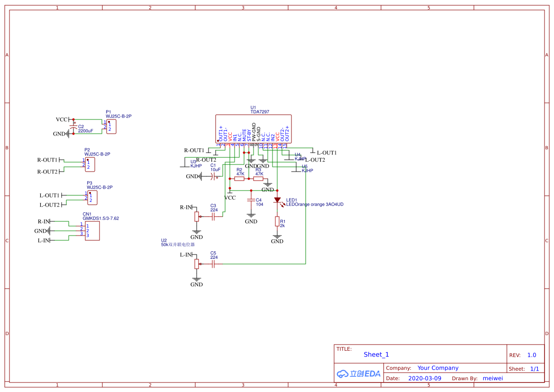The width and height of the screenshot is (554, 392).
Task: Click the MUTE pin label on U1
Action: tap(245, 136)
